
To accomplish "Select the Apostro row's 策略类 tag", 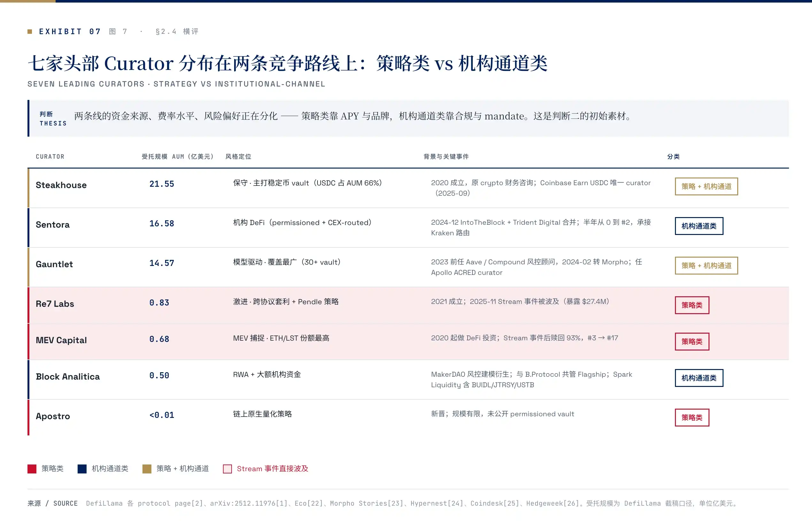I will point(692,418).
